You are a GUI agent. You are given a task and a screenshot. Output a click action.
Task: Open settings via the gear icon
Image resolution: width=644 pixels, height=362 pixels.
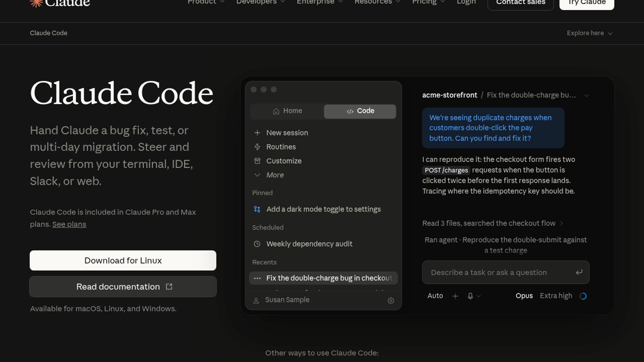[391, 300]
